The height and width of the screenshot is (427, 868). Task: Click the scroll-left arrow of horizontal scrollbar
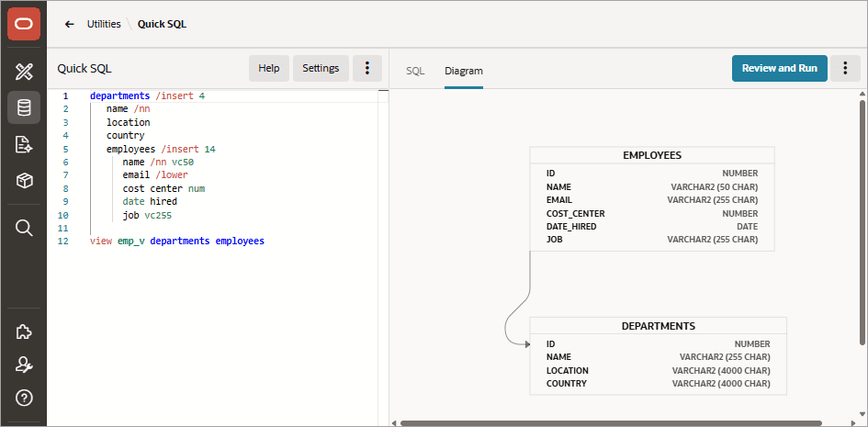pos(394,423)
